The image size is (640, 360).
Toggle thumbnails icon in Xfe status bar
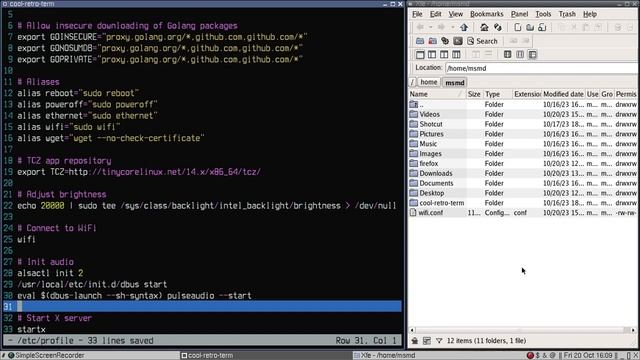(427, 340)
